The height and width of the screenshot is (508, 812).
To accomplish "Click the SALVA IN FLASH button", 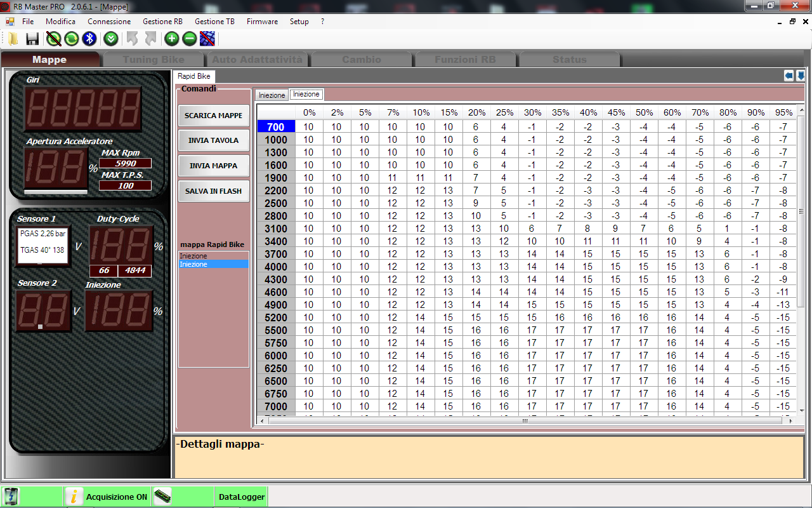I will coord(213,191).
